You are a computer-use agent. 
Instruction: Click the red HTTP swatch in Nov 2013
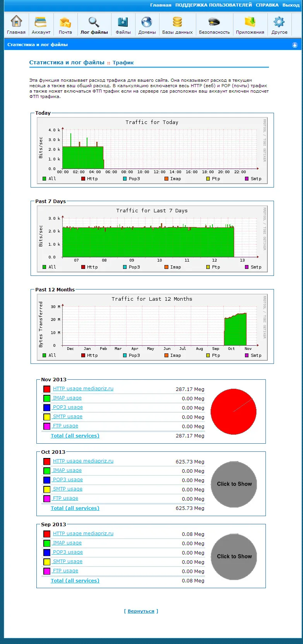(47, 389)
